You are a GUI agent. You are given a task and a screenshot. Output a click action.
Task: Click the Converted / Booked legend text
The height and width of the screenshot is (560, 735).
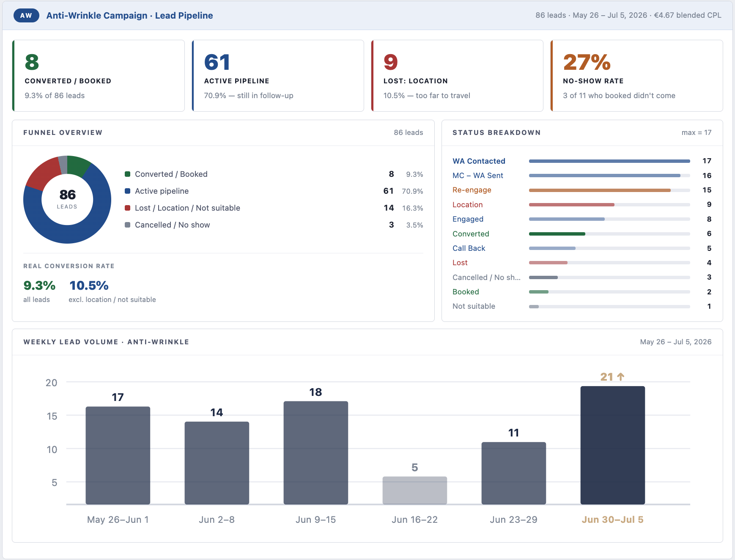click(171, 174)
